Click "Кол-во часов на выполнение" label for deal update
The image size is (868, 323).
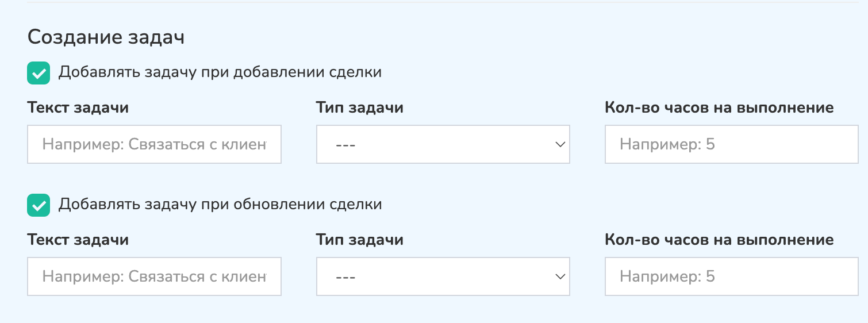click(719, 240)
